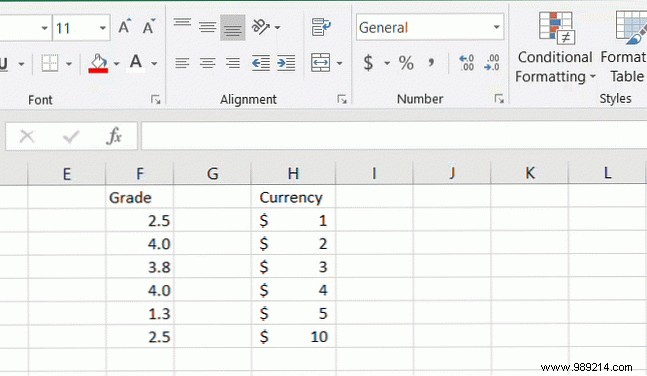
Task: Center text horizontally
Action: [x=207, y=63]
